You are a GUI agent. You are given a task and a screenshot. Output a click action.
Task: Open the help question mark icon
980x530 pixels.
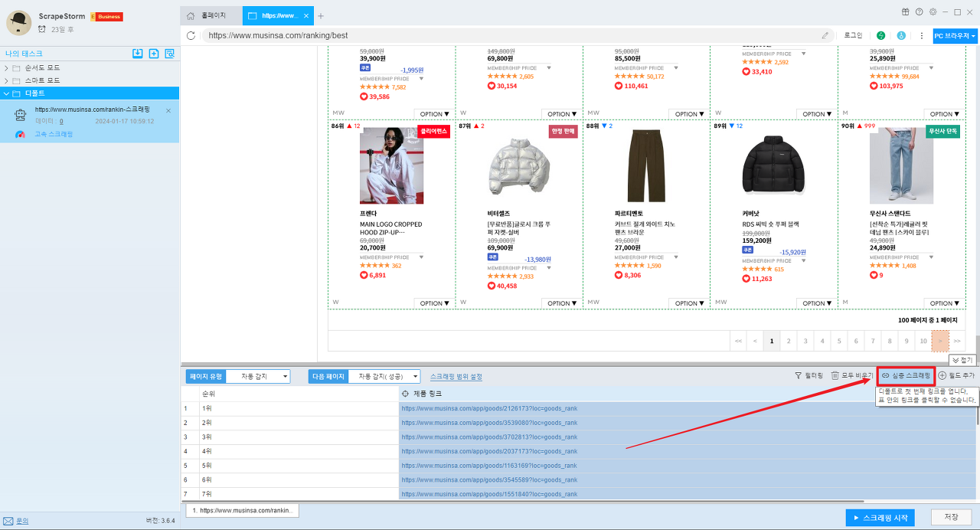coord(919,11)
